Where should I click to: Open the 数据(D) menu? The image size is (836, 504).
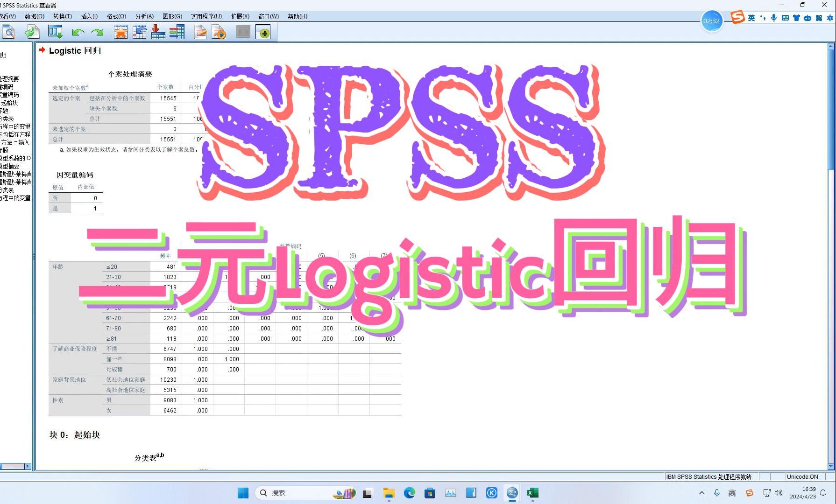click(x=35, y=16)
